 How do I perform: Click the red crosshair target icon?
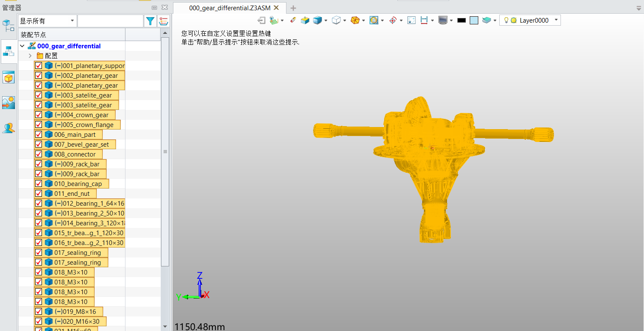coord(393,20)
